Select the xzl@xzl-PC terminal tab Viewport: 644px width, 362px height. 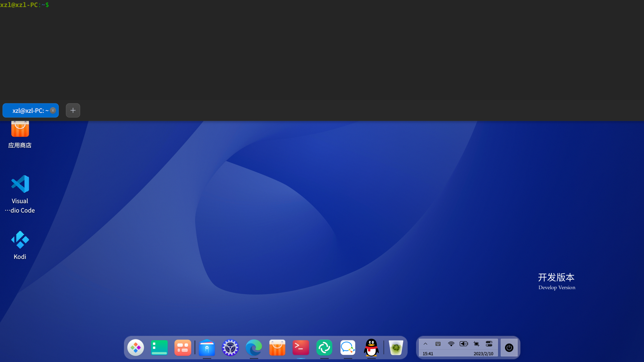click(x=29, y=110)
